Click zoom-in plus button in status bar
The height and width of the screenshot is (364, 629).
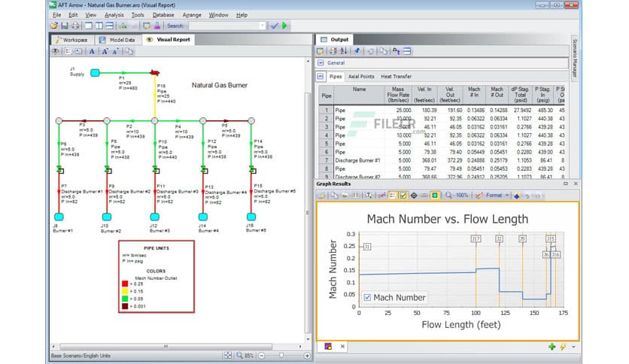coord(307,356)
